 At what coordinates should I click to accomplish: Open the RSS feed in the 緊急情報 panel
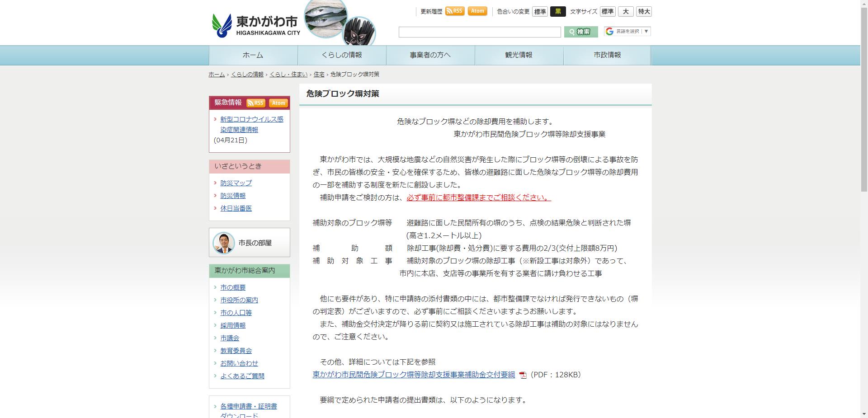click(255, 103)
